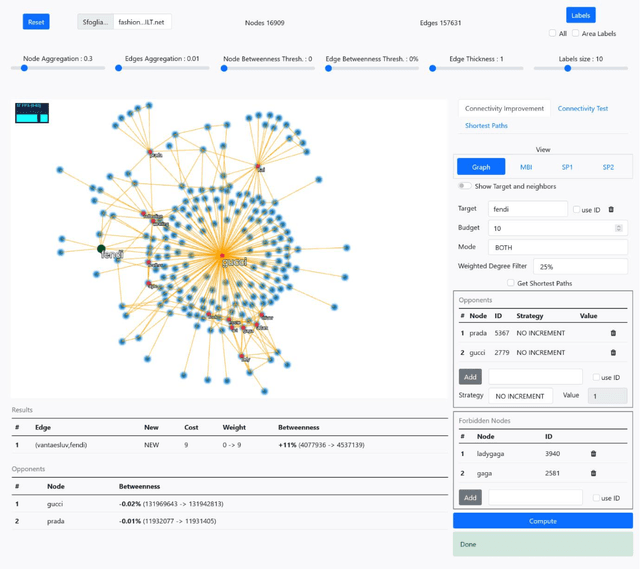Viewport: 640px width, 569px height.
Task: Delete ladygaga forbidden node trash icon
Action: point(593,453)
